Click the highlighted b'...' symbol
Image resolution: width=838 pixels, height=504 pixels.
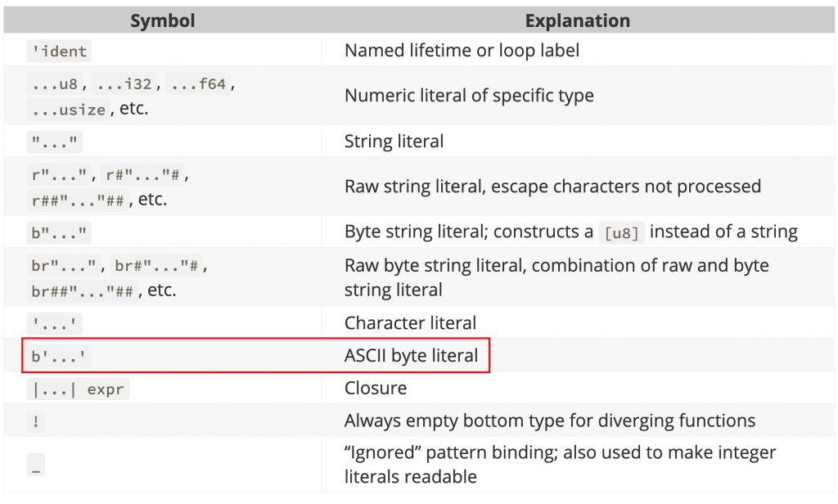click(x=59, y=356)
